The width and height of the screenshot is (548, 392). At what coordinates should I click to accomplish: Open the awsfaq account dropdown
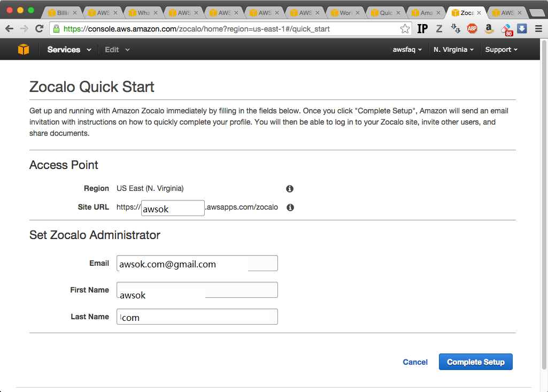407,50
